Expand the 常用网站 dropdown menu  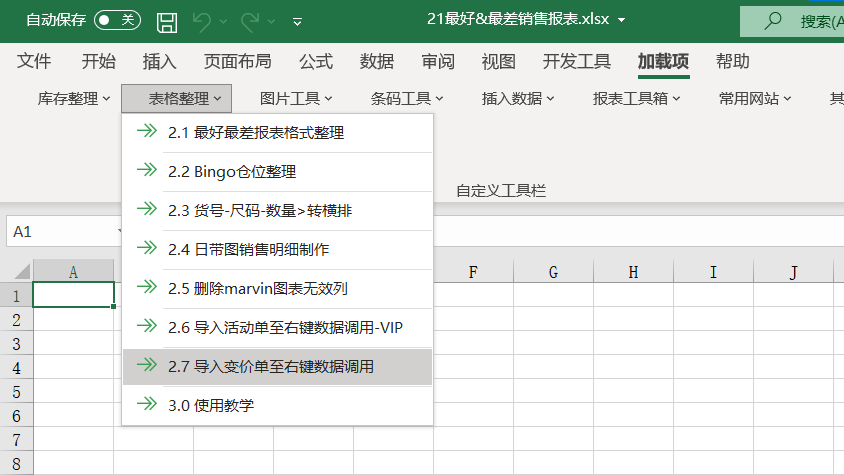(x=755, y=99)
